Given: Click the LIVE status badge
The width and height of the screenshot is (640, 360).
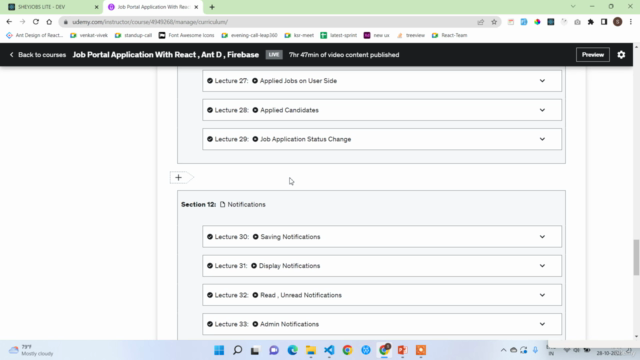Looking at the screenshot, I should point(274,55).
